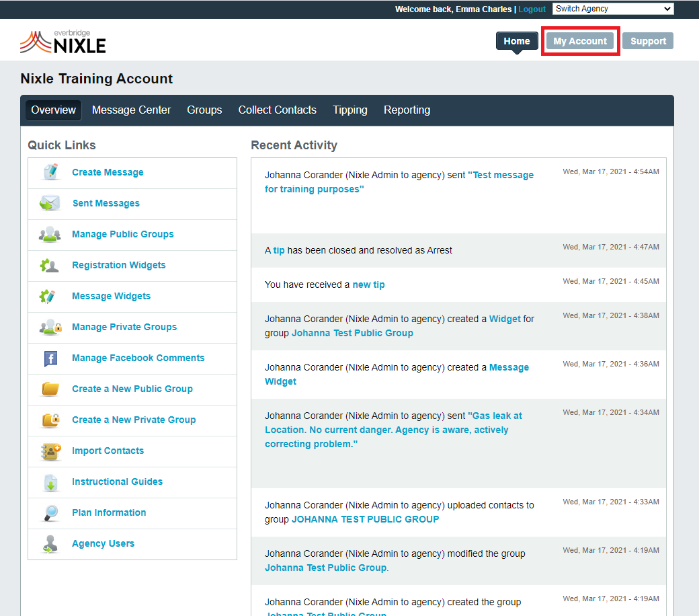This screenshot has width=699, height=616.
Task: Click the Manage Public Groups people icon
Action: pyautogui.click(x=50, y=234)
